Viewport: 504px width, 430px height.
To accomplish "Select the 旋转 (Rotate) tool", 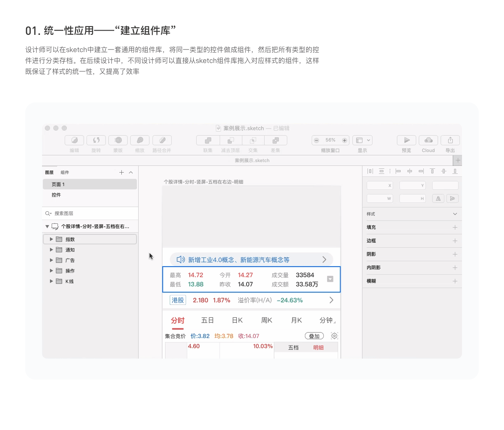I will 96,140.
